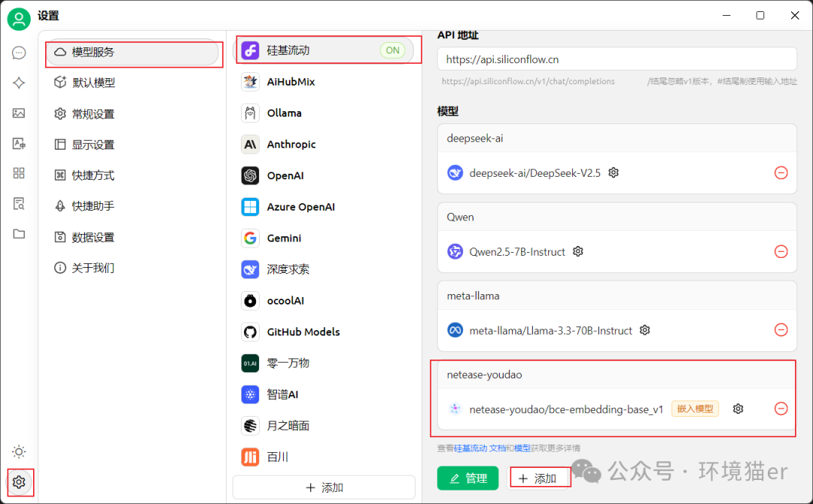The width and height of the screenshot is (813, 504).
Task: Toggle the light/dark theme sun icon
Action: click(x=19, y=451)
